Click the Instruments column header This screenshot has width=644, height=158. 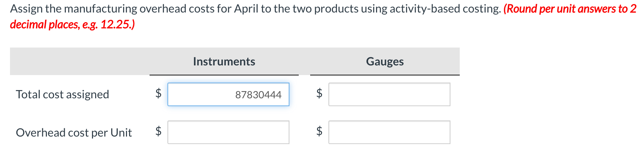[224, 61]
